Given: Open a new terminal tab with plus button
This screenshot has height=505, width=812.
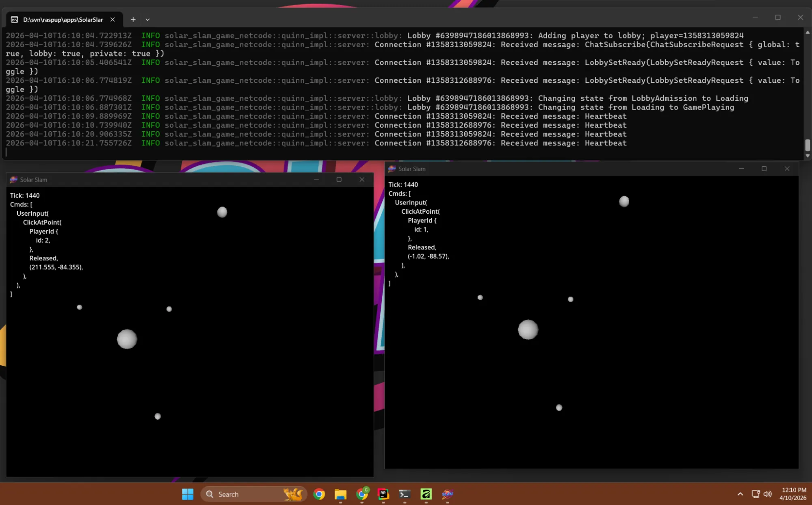Looking at the screenshot, I should [133, 20].
